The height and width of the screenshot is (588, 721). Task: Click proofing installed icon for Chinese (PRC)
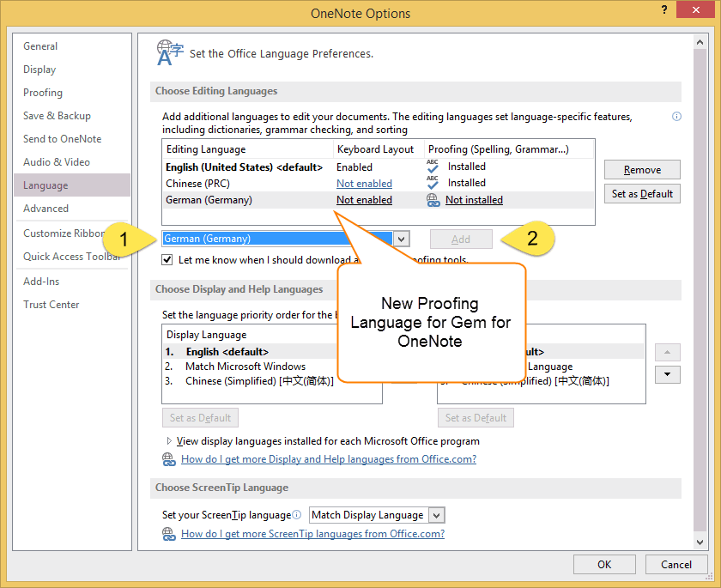pyautogui.click(x=433, y=183)
